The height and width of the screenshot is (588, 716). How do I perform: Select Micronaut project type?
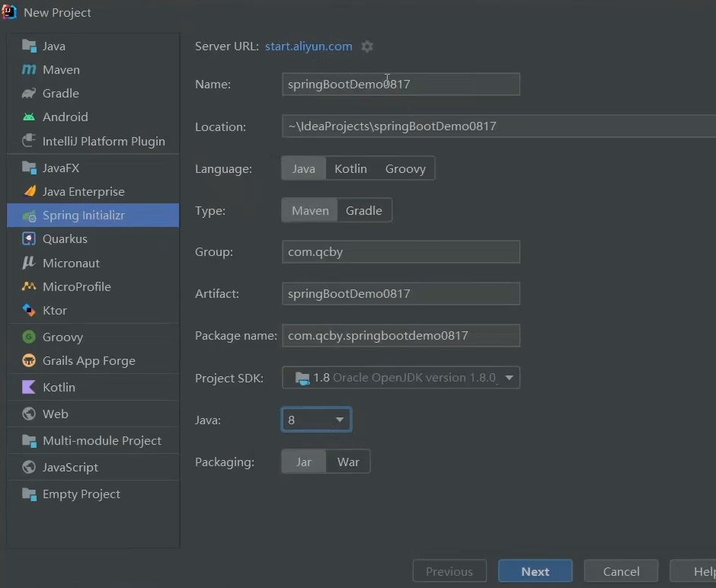93,263
